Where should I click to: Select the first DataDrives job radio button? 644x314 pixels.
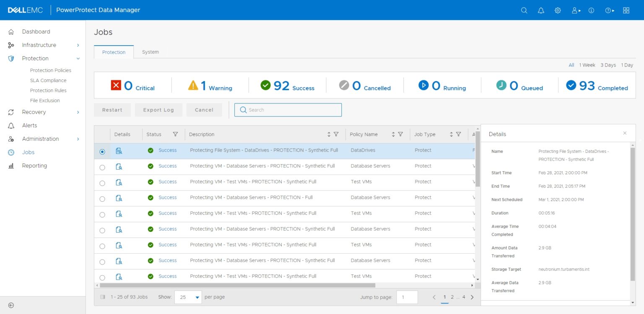point(102,152)
